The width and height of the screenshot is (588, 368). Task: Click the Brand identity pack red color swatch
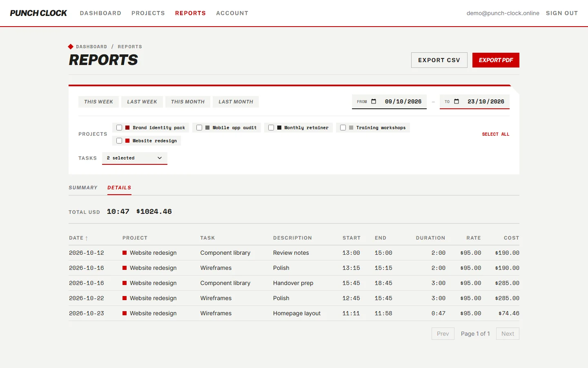127,128
